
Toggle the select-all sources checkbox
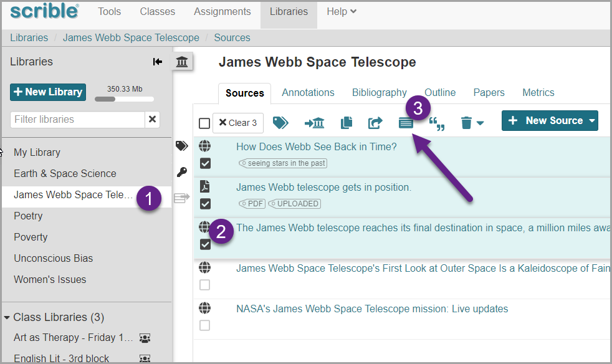pos(204,123)
